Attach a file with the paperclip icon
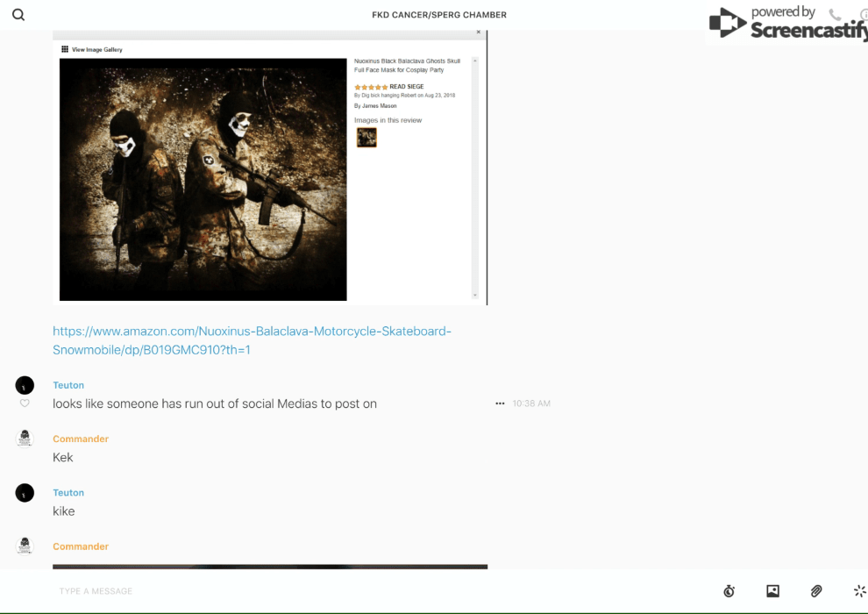868x614 pixels. [816, 591]
